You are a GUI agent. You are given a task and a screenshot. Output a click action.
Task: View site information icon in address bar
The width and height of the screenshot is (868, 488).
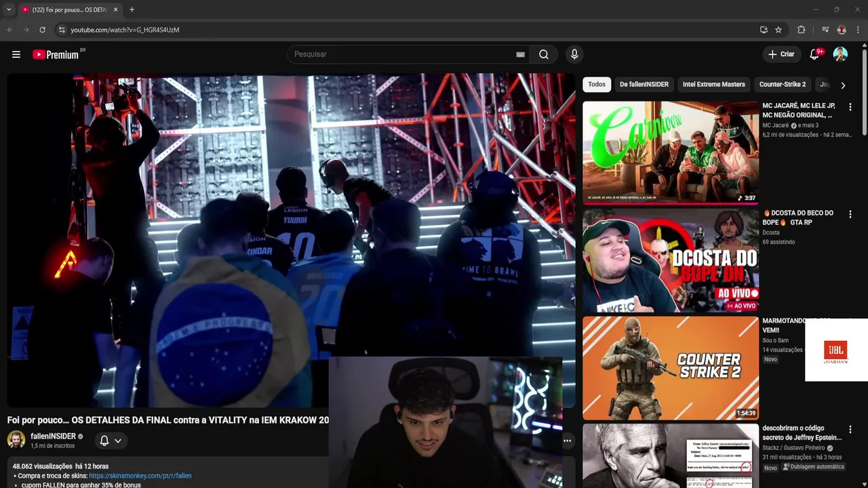62,30
